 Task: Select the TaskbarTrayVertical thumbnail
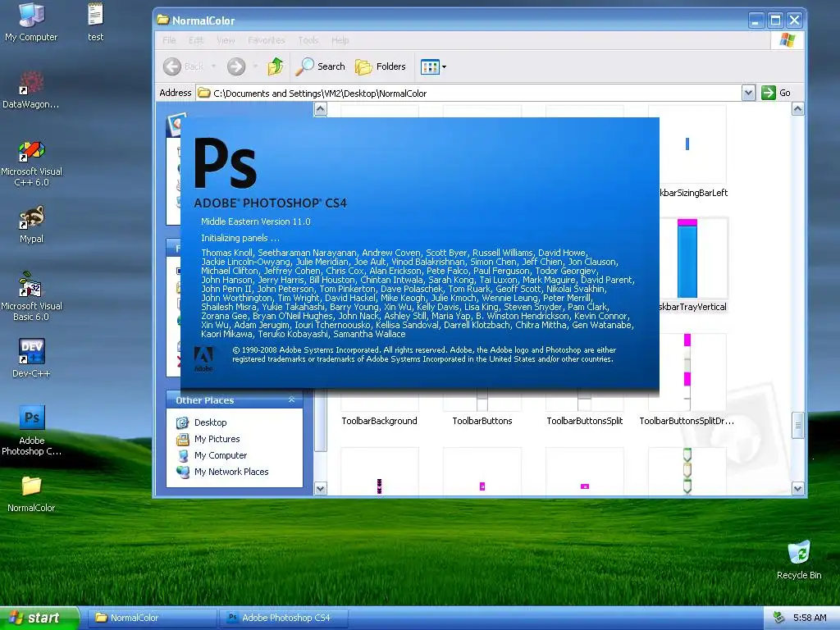[x=687, y=258]
